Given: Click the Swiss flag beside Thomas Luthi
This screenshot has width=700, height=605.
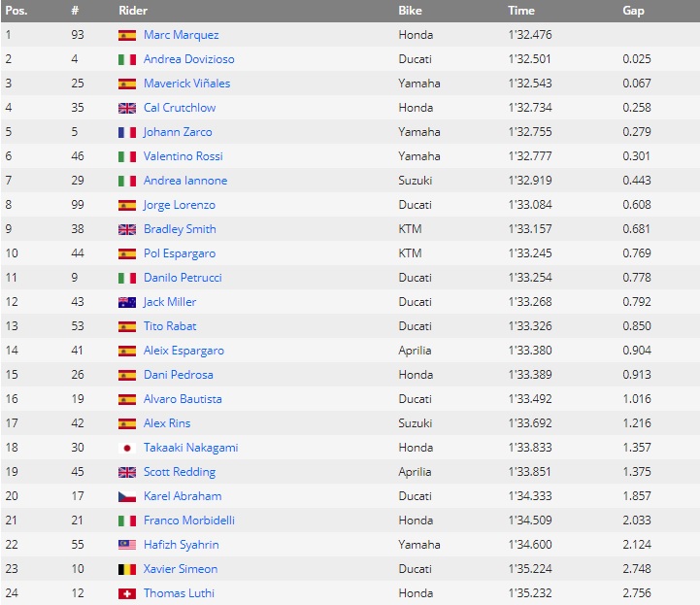Looking at the screenshot, I should [127, 593].
